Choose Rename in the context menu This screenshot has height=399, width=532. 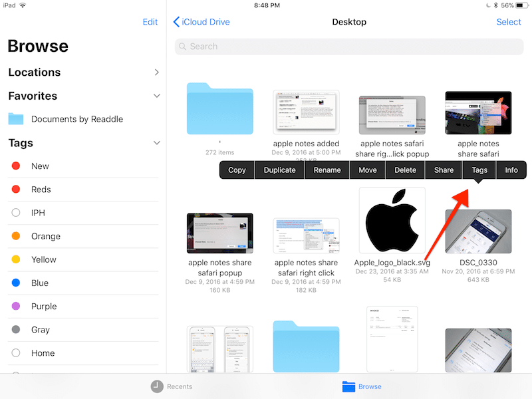pos(327,170)
